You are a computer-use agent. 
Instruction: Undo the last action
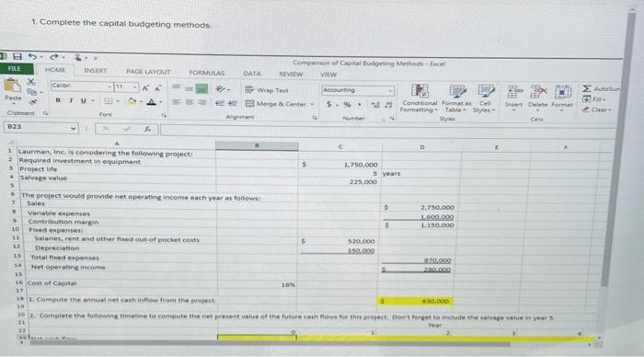[32, 56]
